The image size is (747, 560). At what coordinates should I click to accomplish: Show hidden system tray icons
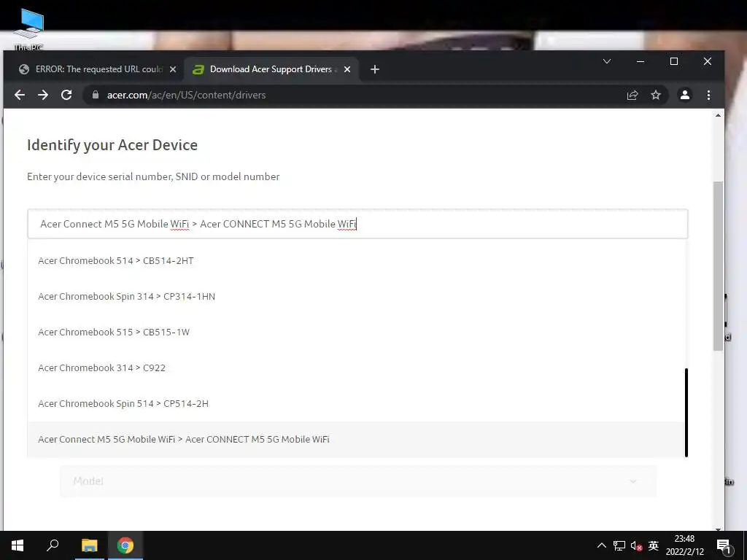pyautogui.click(x=602, y=545)
